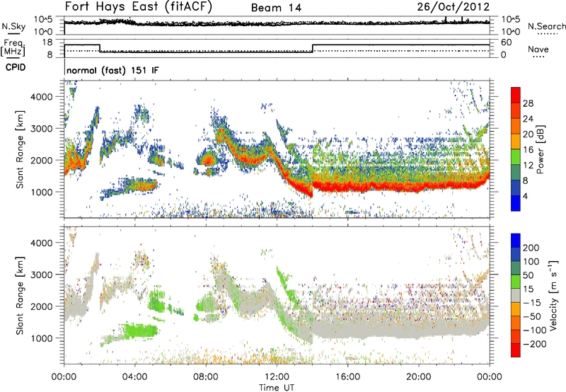This screenshot has height=392, width=566.
Task: Click the 'Nave' legend label
Action: [x=538, y=49]
